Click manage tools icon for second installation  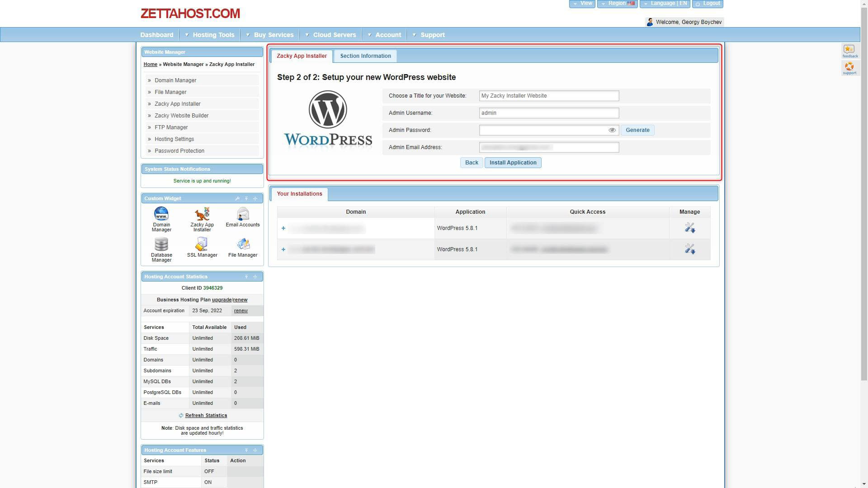689,249
